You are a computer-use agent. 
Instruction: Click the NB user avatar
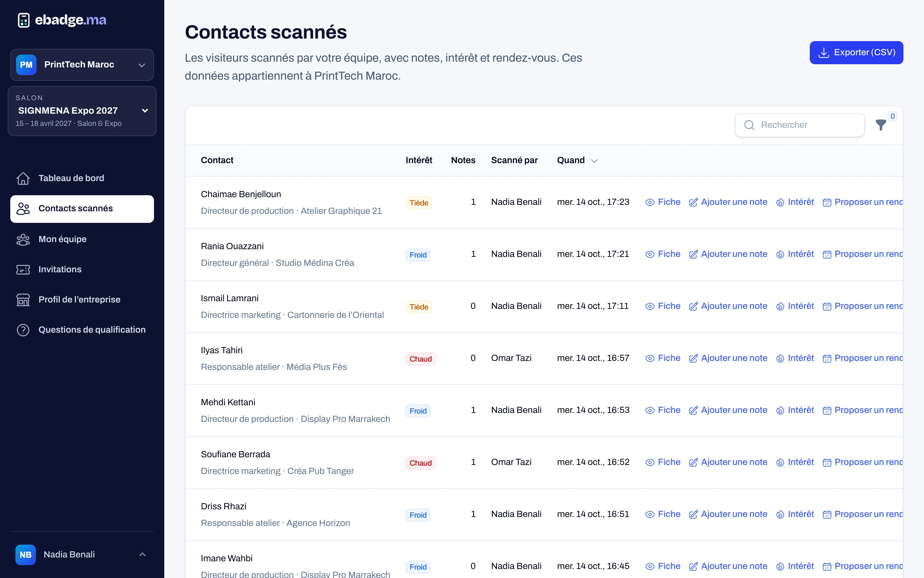26,554
